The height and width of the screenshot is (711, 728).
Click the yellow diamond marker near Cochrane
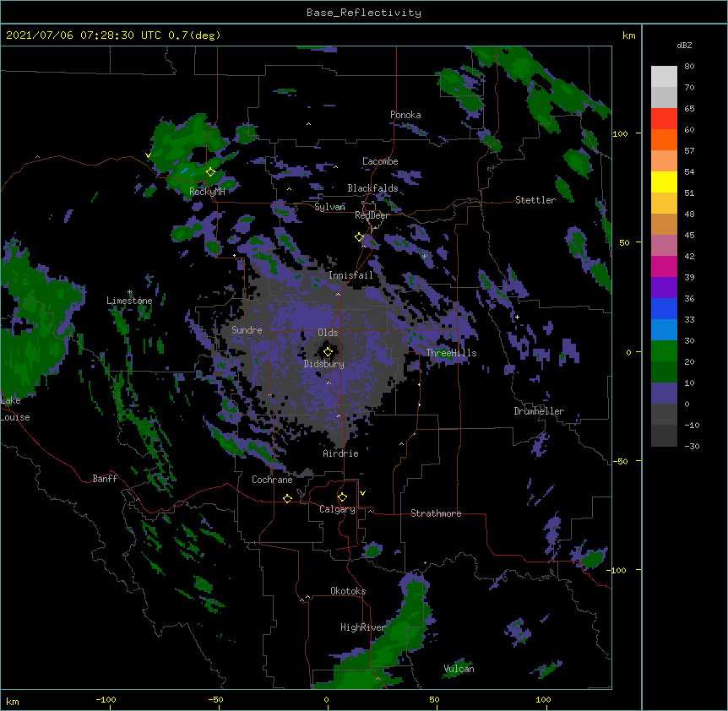pos(287,498)
